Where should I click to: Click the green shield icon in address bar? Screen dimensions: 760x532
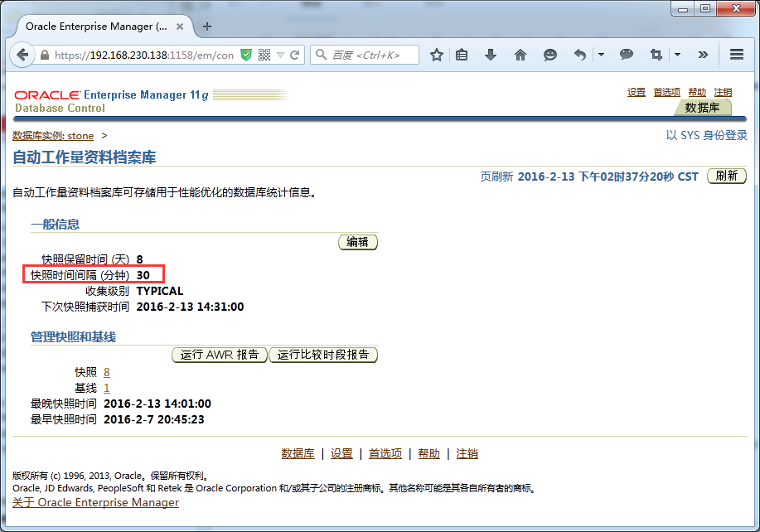[x=246, y=56]
